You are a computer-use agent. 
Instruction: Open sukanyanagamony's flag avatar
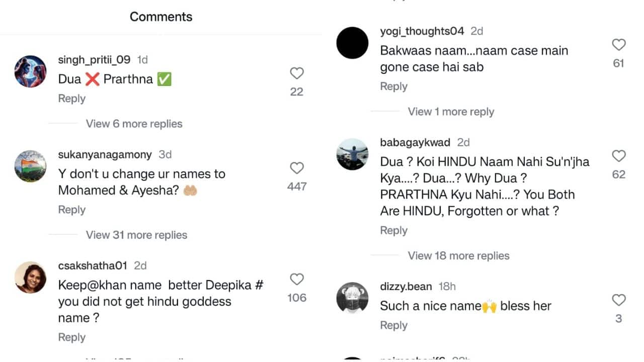30,166
